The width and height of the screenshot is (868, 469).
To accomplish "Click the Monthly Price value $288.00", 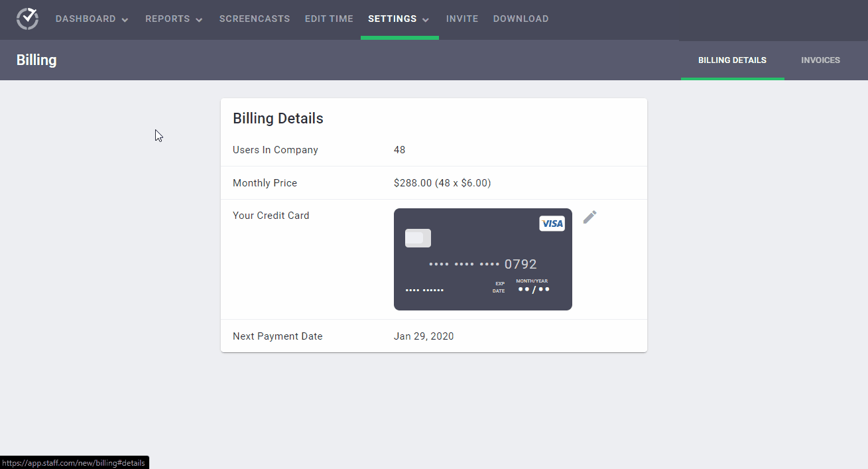I will [x=442, y=182].
